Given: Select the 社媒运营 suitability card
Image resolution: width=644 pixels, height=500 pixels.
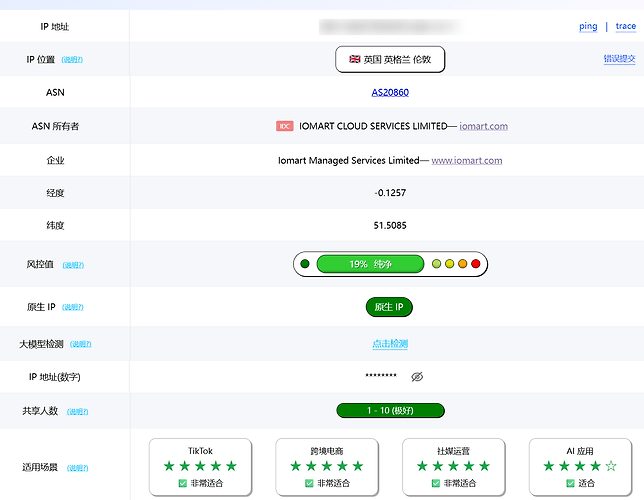Looking at the screenshot, I should click(x=454, y=467).
